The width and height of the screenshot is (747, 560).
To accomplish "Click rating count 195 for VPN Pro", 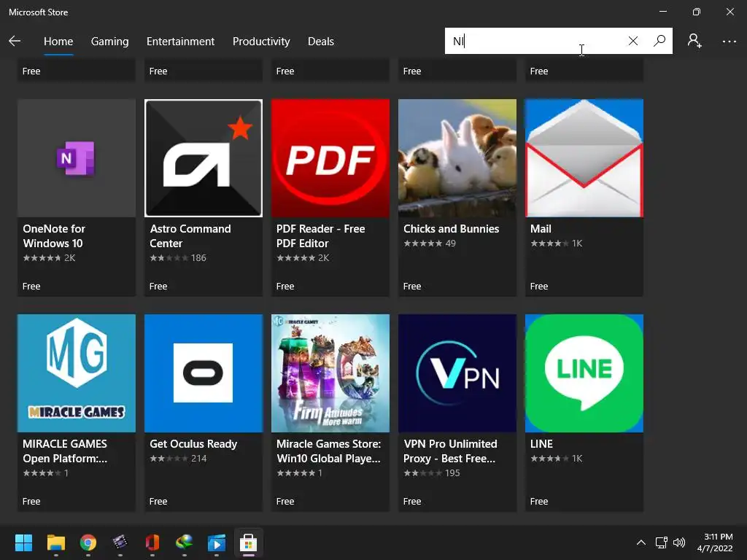I will click(x=452, y=473).
